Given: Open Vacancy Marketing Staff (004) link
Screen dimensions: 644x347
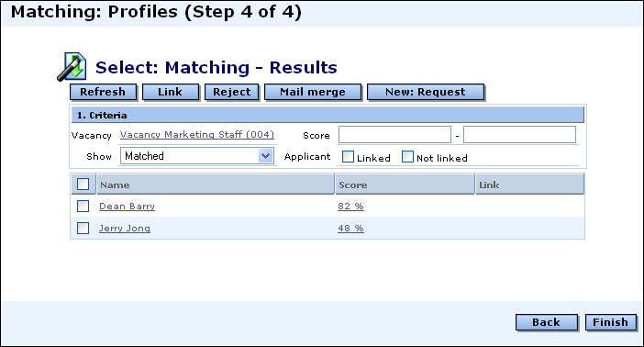Looking at the screenshot, I should (x=197, y=135).
